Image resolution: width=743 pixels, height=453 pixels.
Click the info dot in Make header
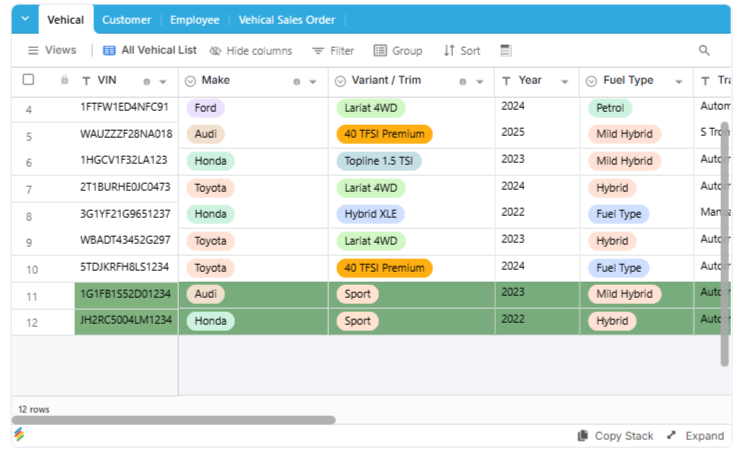297,82
